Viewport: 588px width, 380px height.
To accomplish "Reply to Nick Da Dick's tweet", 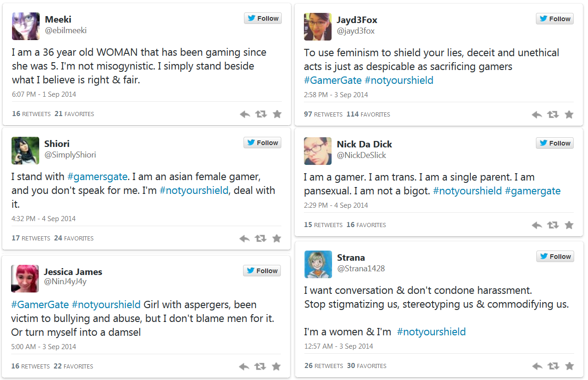I will pyautogui.click(x=537, y=225).
